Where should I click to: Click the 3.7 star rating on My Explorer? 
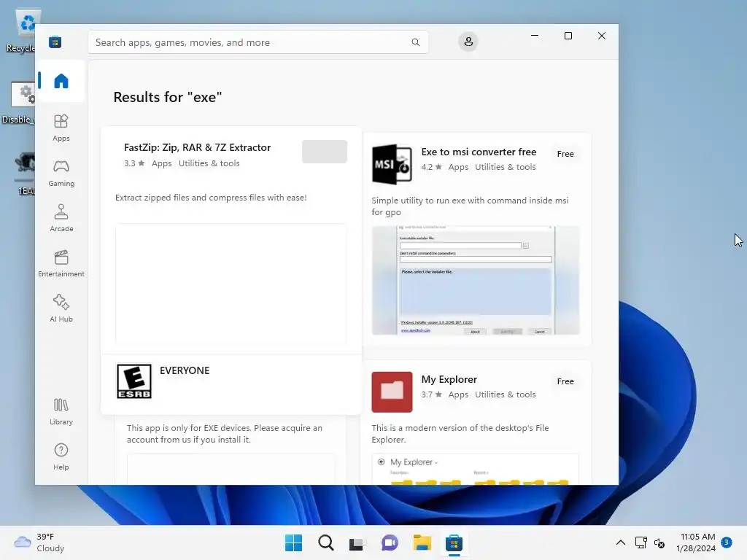(x=432, y=394)
